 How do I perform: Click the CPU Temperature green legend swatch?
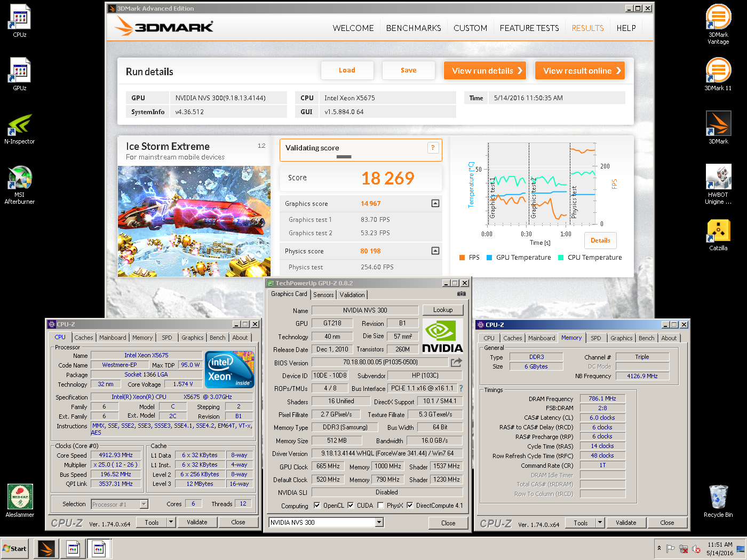pos(561,258)
